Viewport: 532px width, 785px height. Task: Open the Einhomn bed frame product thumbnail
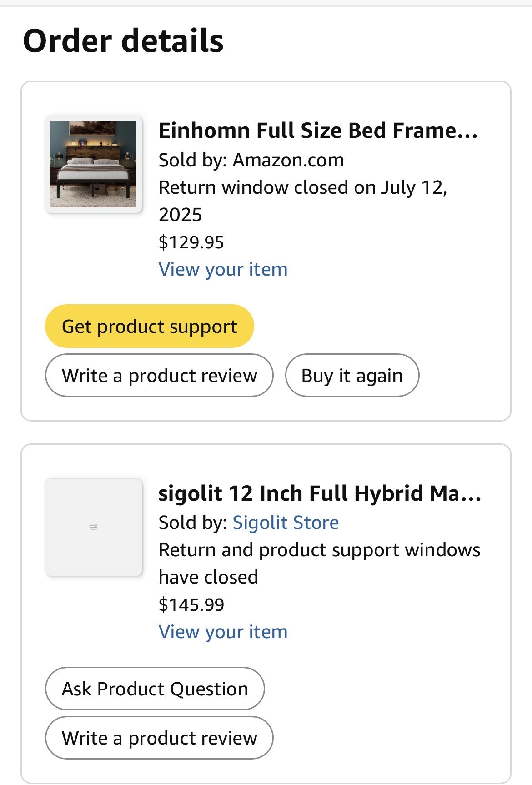point(93,164)
